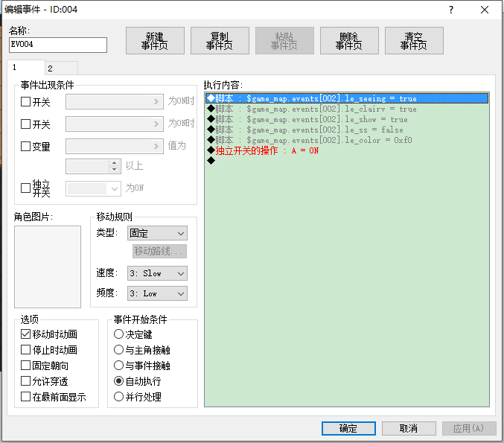The height and width of the screenshot is (443, 504).
Task: Open the 频度 dropdown showing 3: Low
Action: pos(157,293)
